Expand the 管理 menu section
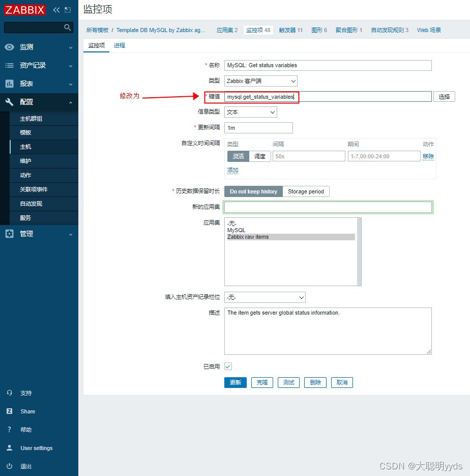Viewport: 470px width, 476px height. (x=39, y=234)
